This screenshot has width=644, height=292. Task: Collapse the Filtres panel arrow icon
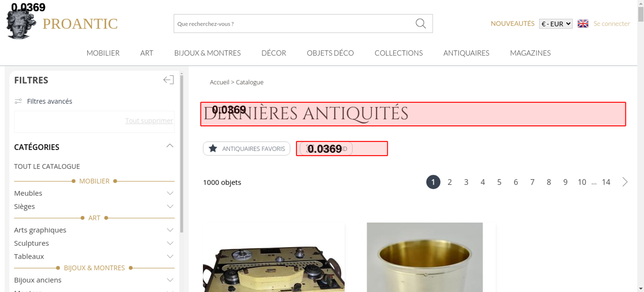pyautogui.click(x=168, y=80)
